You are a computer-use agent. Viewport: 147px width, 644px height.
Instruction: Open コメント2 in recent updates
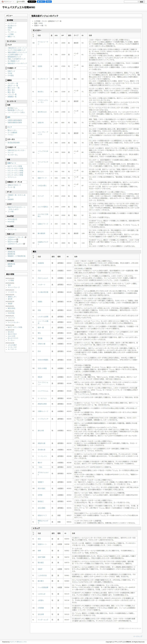coord(11,318)
